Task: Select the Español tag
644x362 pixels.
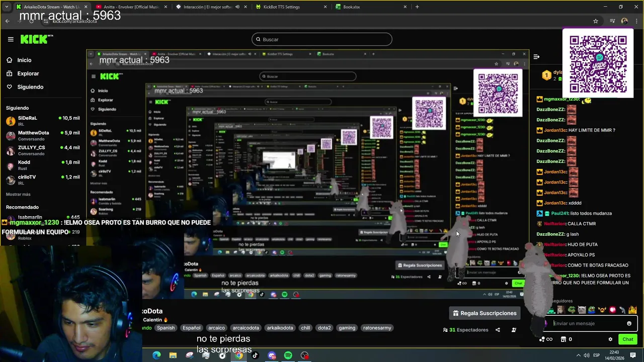Action: [x=191, y=328]
